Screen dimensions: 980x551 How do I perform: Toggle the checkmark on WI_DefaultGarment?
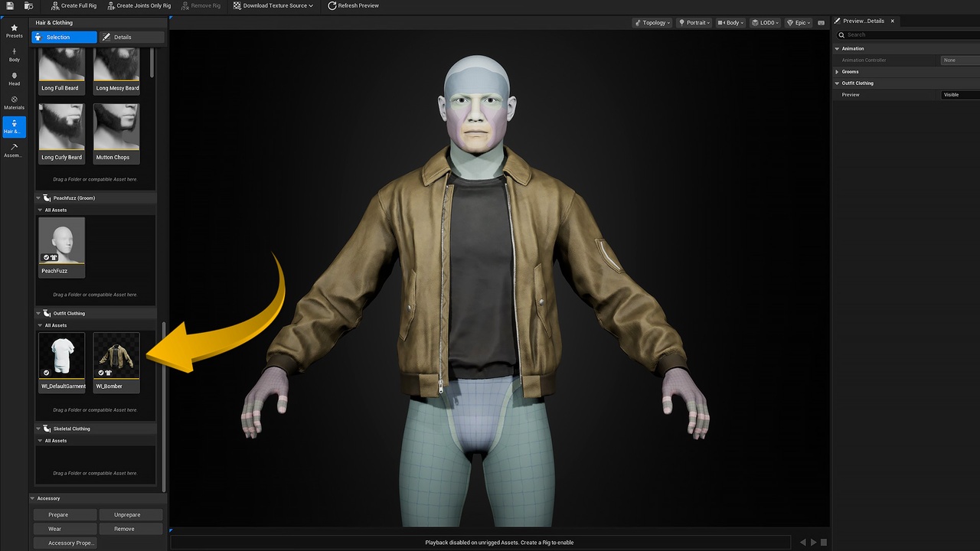(x=46, y=373)
